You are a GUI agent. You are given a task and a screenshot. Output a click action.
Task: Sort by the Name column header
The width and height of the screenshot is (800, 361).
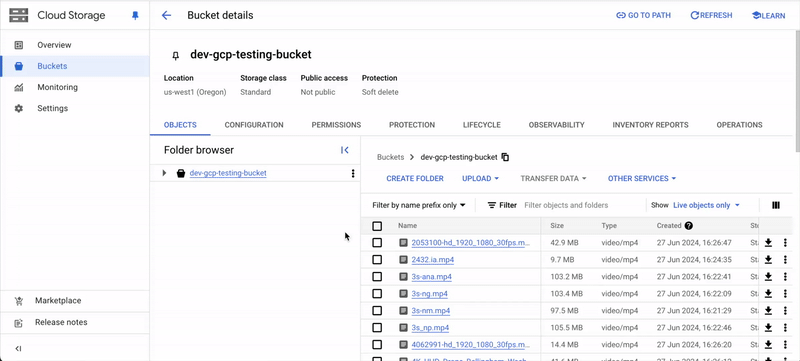point(408,225)
